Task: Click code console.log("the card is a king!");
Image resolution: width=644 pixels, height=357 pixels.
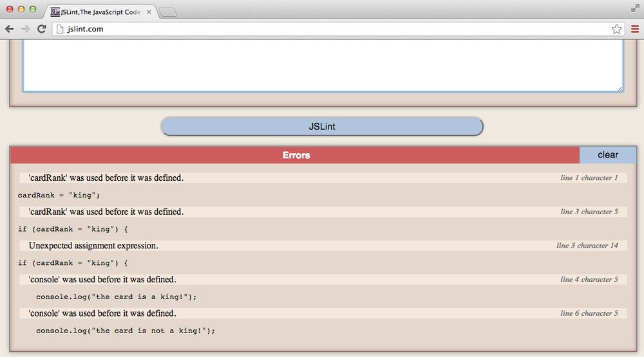Action: tap(116, 297)
